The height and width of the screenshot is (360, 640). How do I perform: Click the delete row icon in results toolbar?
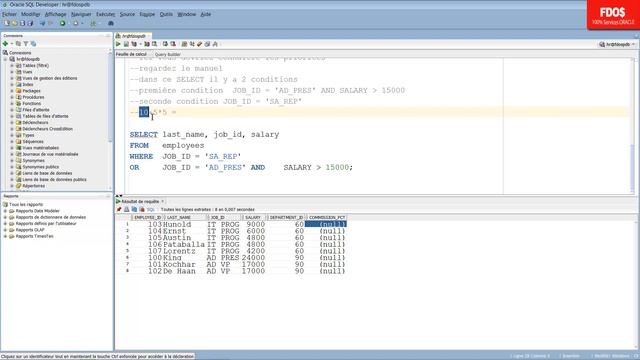point(142,209)
